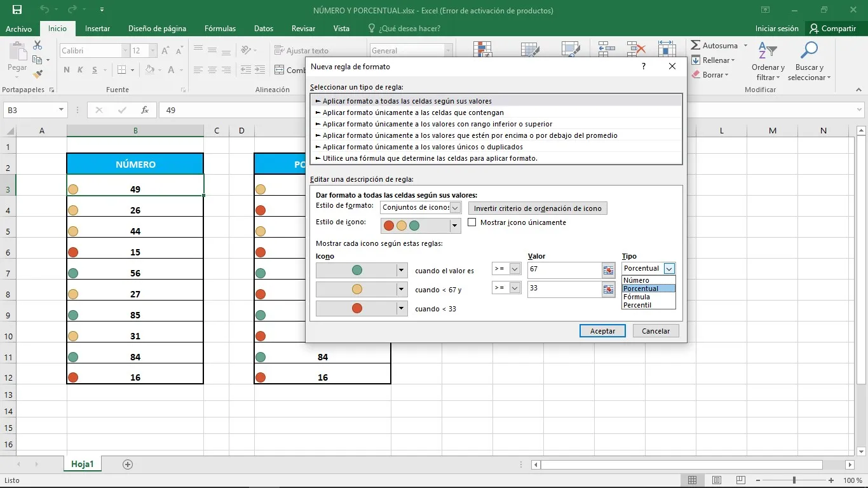Toggle underline S formatting
Viewport: 868px width, 488px height.
pos(95,70)
